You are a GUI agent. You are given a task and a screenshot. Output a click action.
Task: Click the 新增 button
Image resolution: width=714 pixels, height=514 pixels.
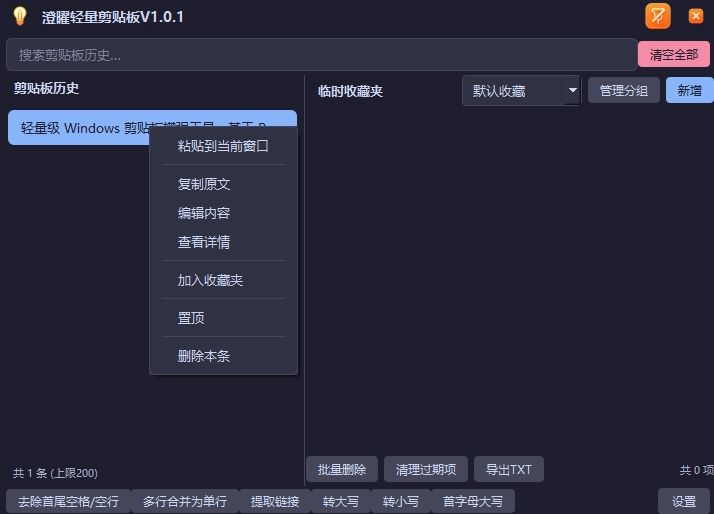coord(689,90)
